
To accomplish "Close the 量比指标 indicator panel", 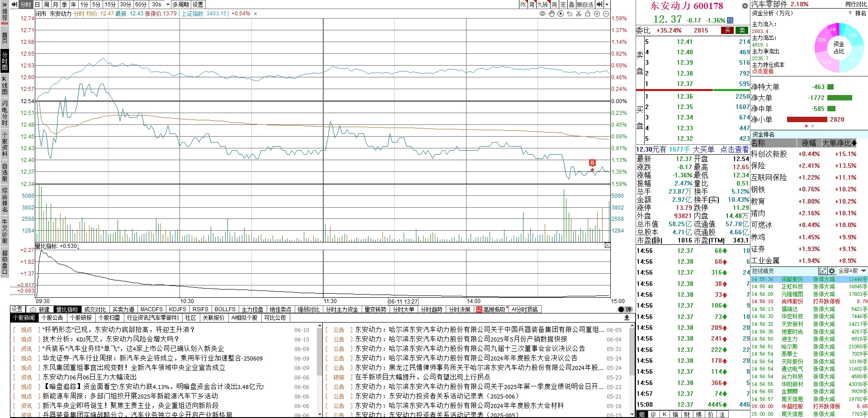I will [x=607, y=245].
